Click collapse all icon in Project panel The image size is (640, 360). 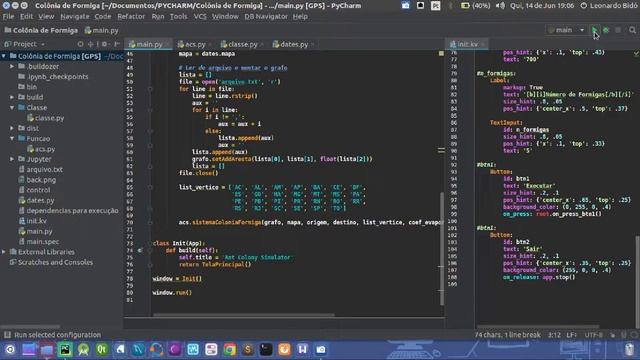[91, 44]
